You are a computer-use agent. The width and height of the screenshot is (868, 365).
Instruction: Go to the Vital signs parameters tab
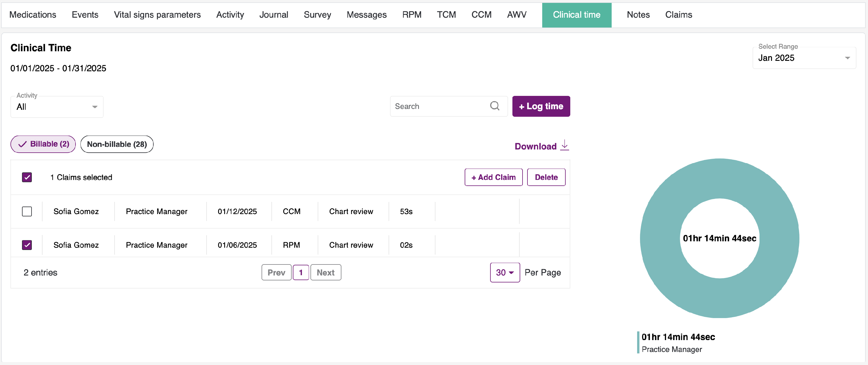pyautogui.click(x=157, y=14)
